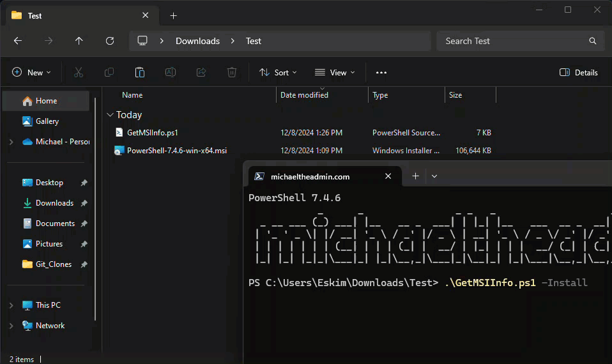
Task: Select PowerShell-7.4.6-win-x64.msi by name
Action: [177, 151]
